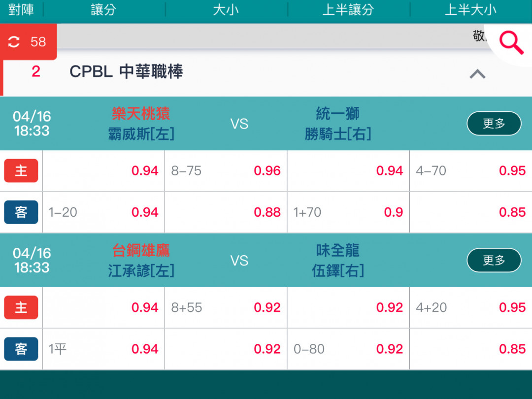
Task: Tap the 樂天桃猿 team name
Action: 141,114
